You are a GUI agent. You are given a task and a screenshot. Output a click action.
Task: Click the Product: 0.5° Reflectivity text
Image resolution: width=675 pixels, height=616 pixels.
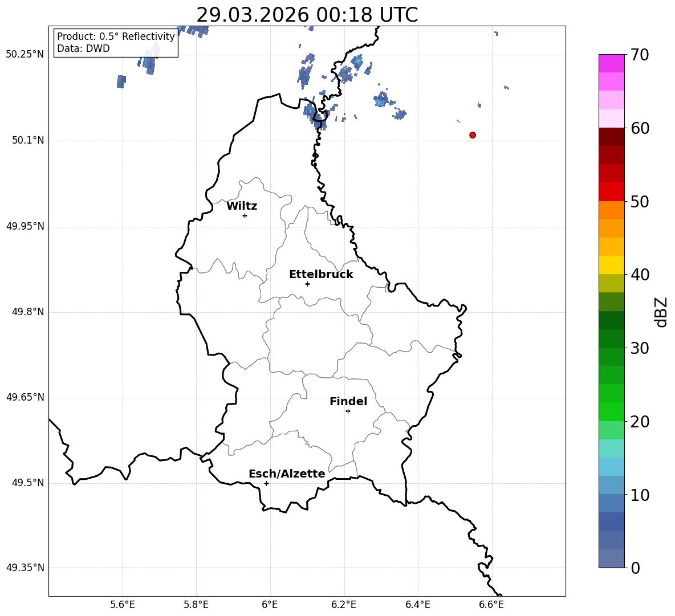(x=116, y=36)
